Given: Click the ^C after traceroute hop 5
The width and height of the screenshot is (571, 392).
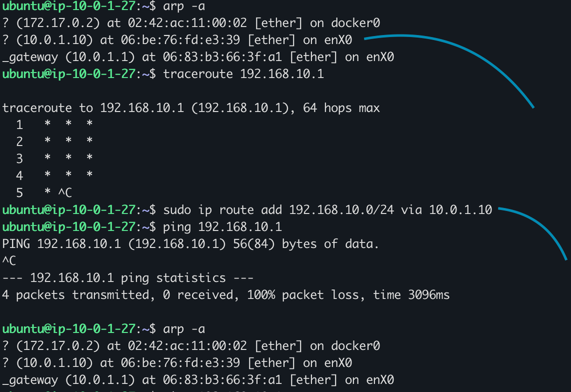Looking at the screenshot, I should [x=65, y=193].
